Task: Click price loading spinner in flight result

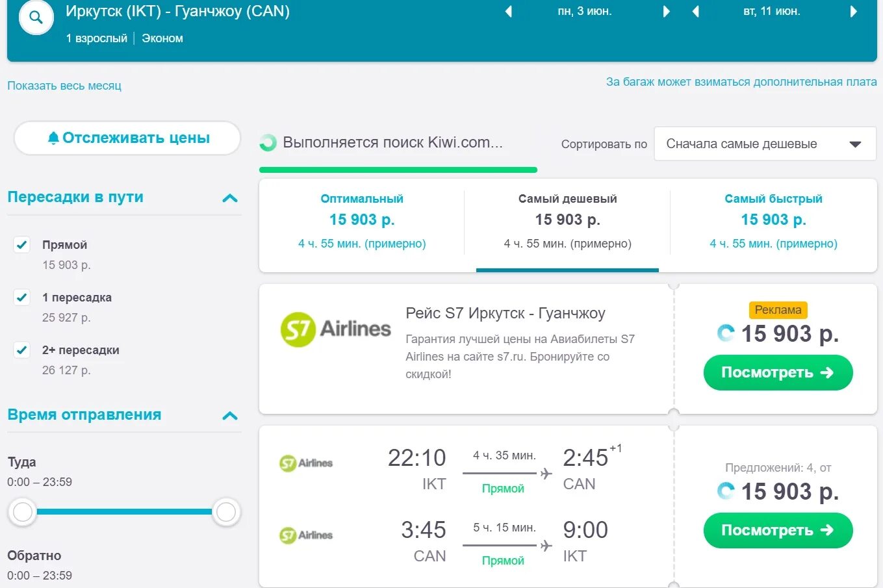Action: tap(726, 491)
